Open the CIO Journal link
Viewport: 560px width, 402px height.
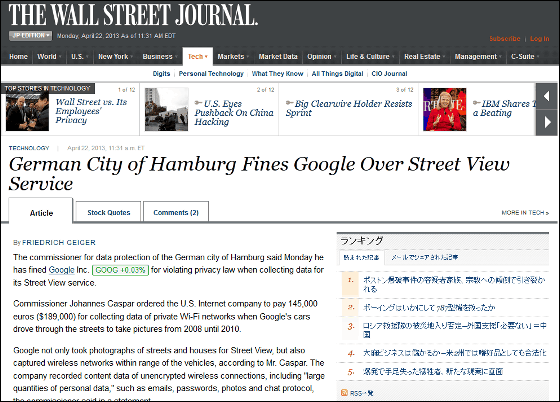[x=389, y=74]
